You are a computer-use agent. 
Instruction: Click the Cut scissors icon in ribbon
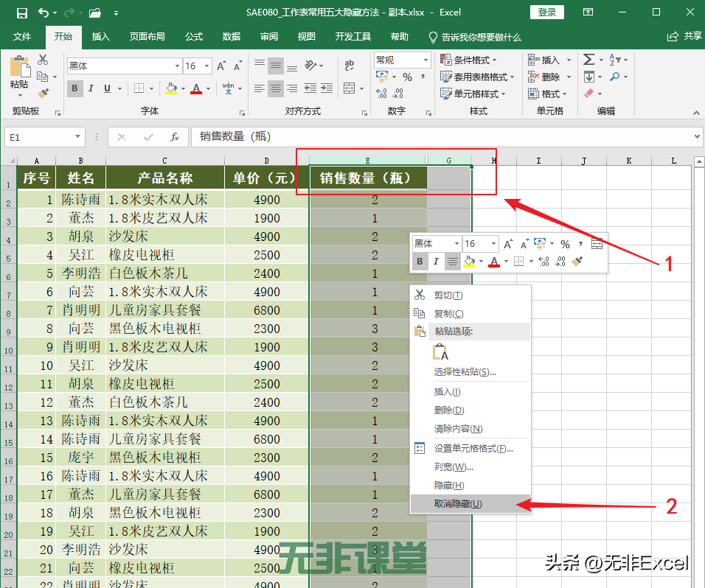click(x=43, y=59)
